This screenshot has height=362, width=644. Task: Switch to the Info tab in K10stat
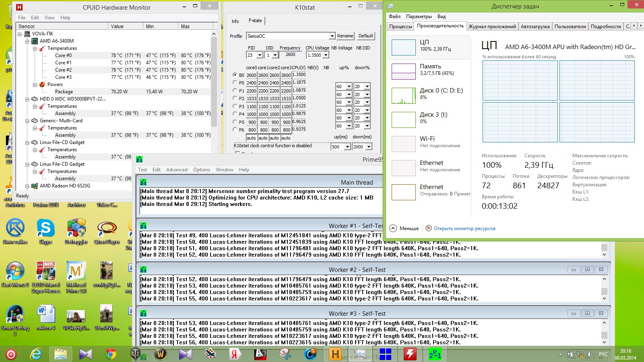click(x=235, y=21)
